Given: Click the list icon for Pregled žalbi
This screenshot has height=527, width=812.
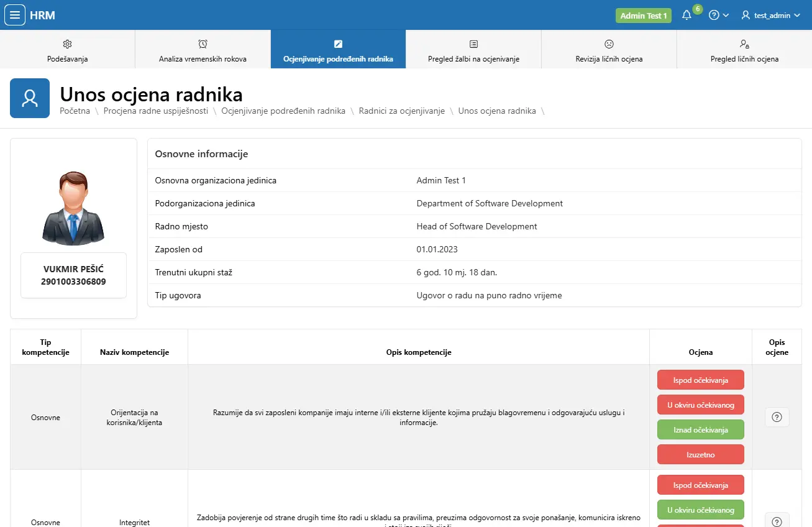Looking at the screenshot, I should click(x=473, y=44).
